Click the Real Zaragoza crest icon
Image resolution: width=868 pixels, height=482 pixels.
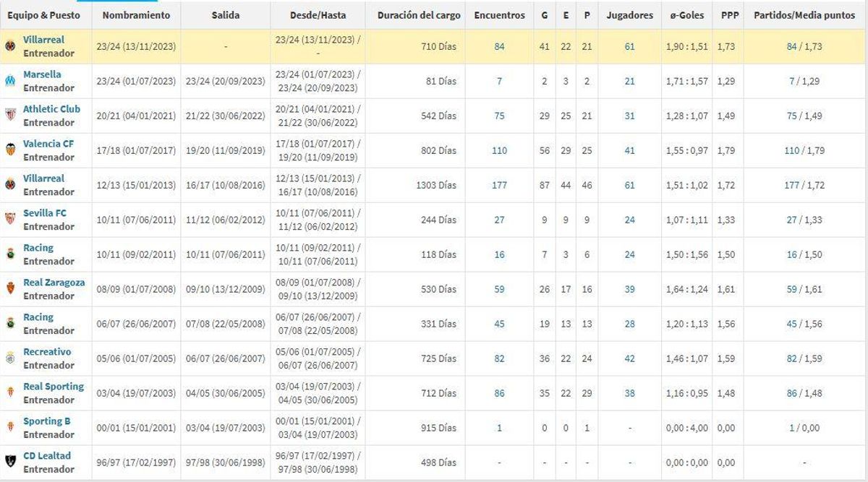10,289
